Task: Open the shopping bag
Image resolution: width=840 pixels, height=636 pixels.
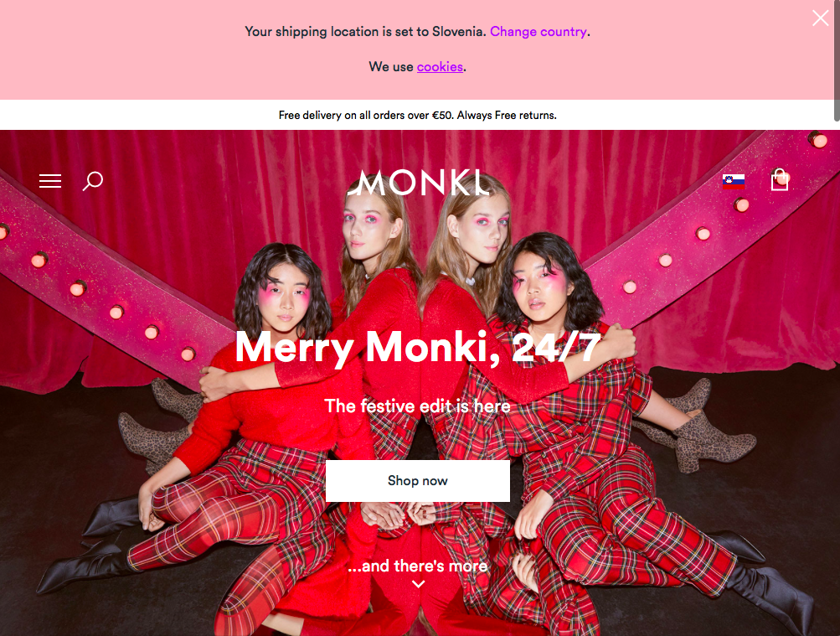Action: [780, 180]
